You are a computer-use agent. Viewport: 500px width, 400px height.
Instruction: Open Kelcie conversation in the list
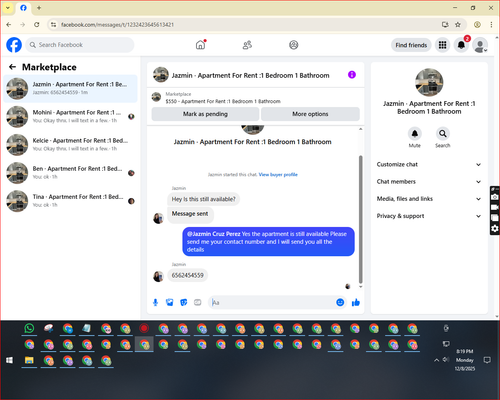click(70, 145)
